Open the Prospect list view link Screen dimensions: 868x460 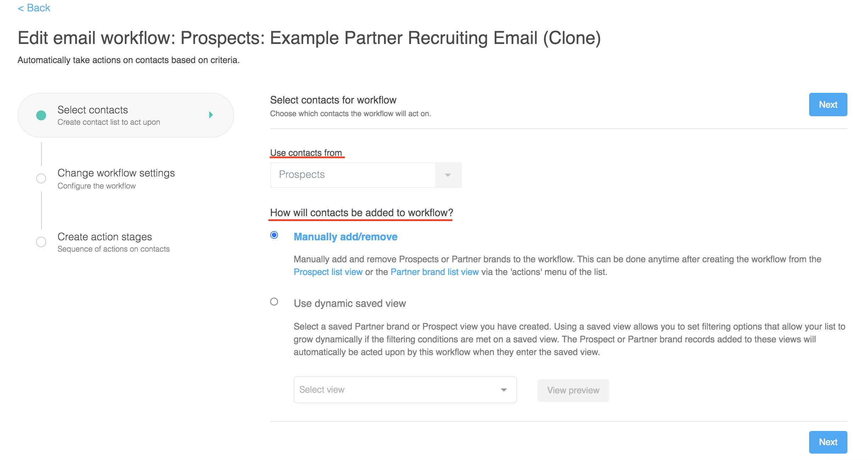click(328, 272)
